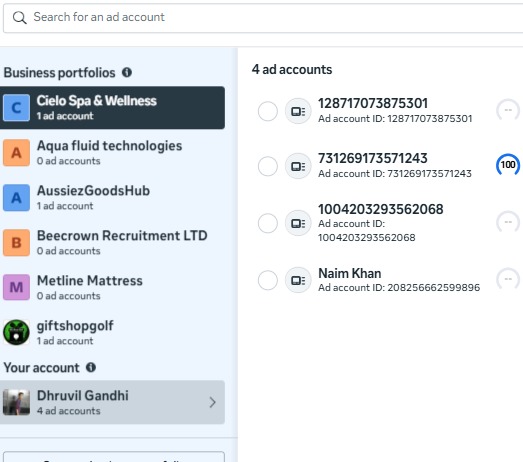Click account name 128717073875301
Image resolution: width=523 pixels, height=462 pixels.
click(x=373, y=103)
